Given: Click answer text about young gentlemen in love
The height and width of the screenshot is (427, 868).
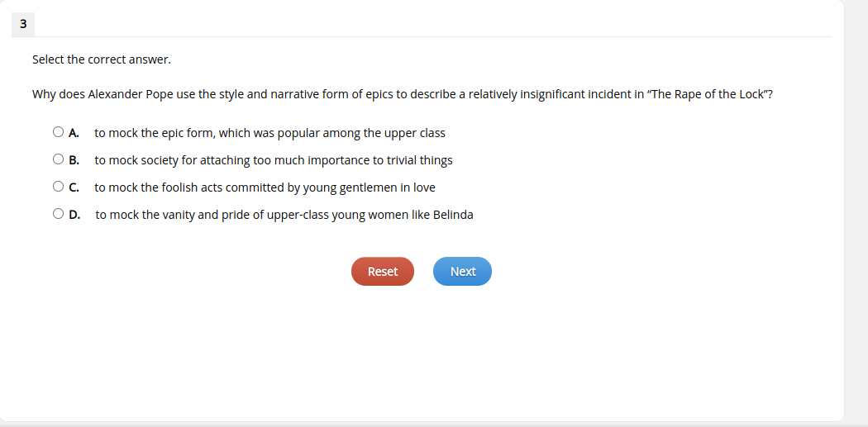Looking at the screenshot, I should pos(265,187).
